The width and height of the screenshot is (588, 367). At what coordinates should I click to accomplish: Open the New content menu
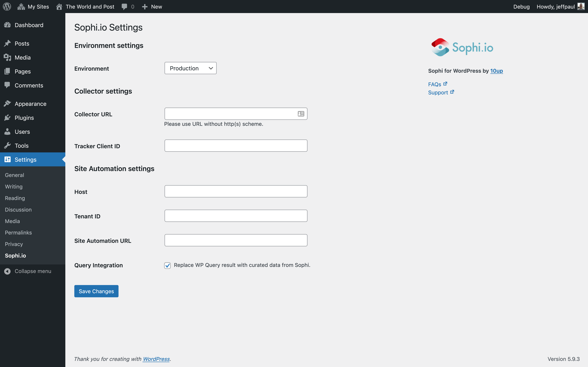click(x=152, y=7)
